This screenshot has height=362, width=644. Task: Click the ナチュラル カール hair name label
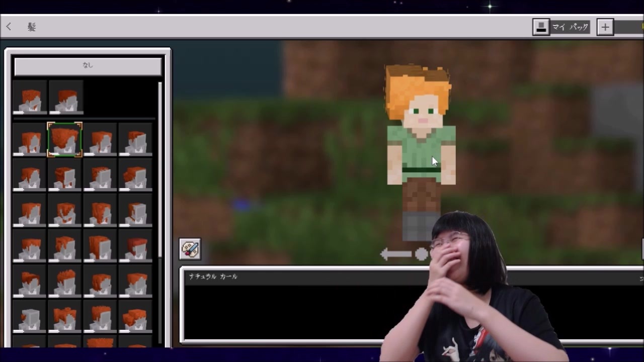coord(213,277)
